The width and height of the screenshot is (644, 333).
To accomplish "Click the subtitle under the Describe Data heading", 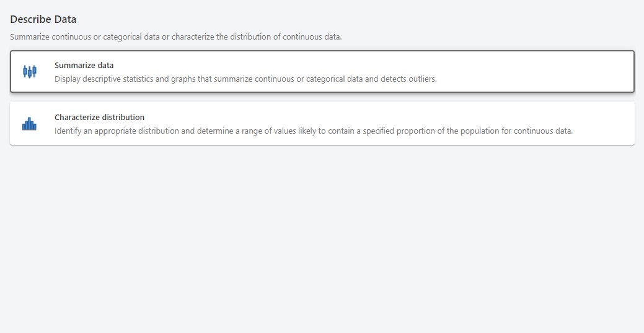I will 175,37.
